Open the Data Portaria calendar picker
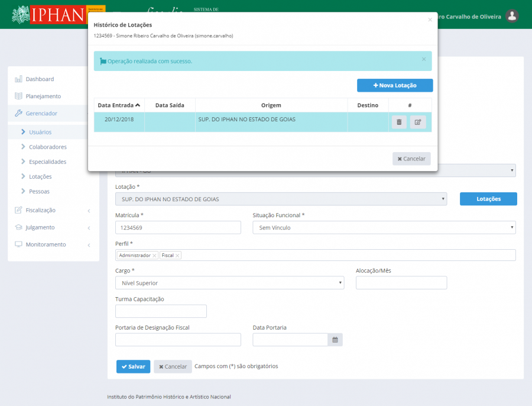 point(335,340)
